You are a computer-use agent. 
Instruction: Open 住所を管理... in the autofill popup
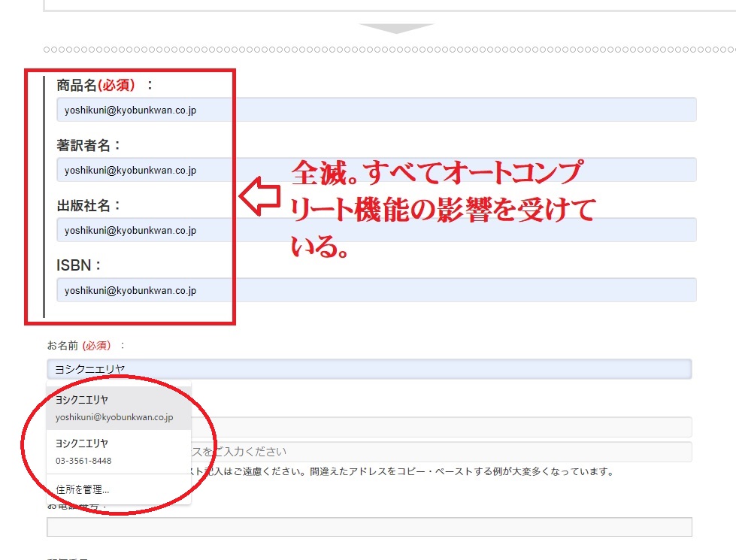coord(83,489)
